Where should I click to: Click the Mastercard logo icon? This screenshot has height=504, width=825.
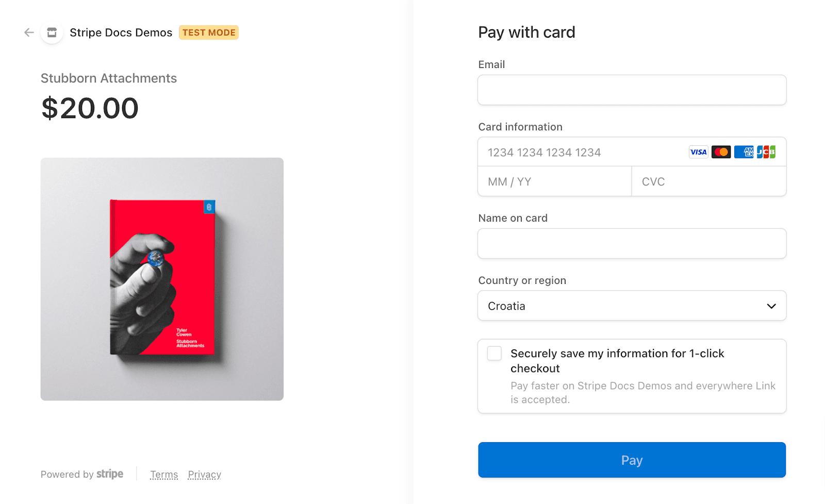click(x=721, y=152)
